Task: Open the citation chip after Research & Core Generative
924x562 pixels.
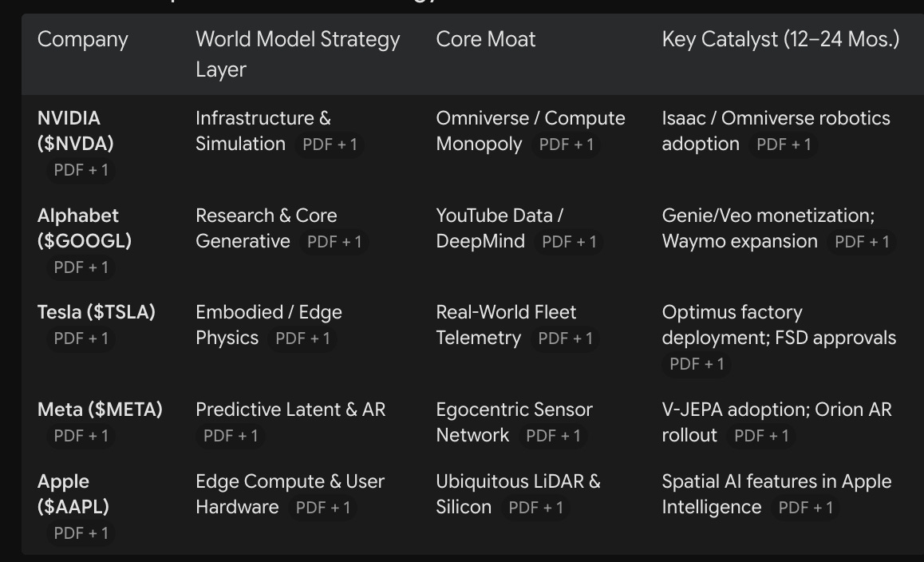Action: tap(334, 242)
